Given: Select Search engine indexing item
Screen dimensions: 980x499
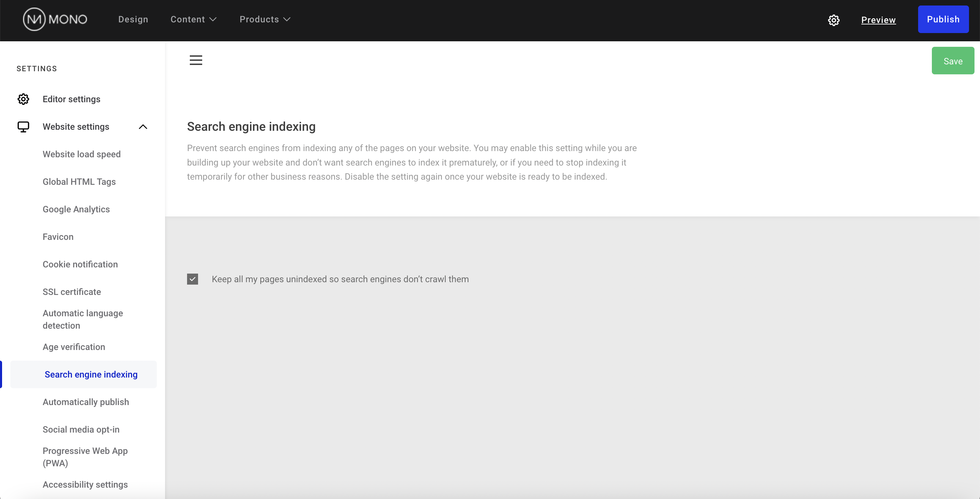Looking at the screenshot, I should coord(83,374).
